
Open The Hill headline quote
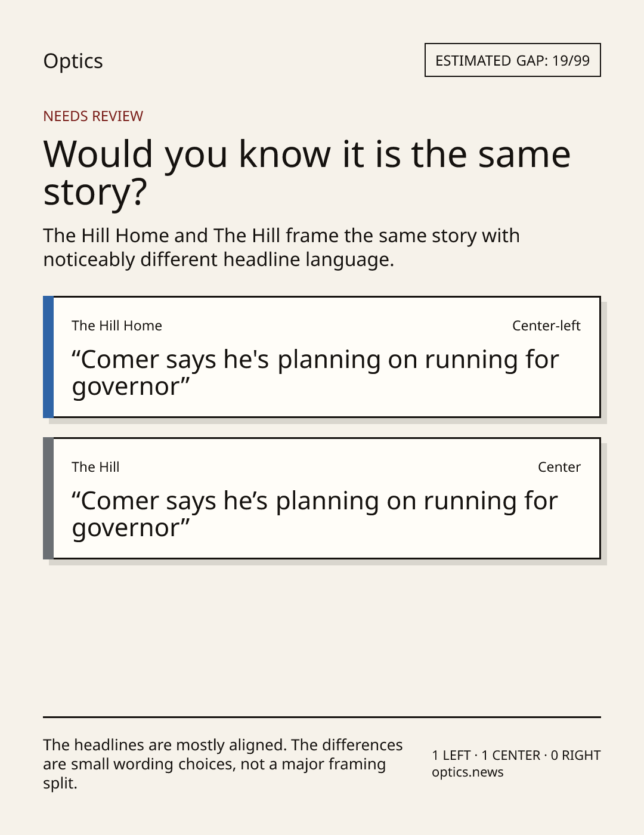[315, 515]
